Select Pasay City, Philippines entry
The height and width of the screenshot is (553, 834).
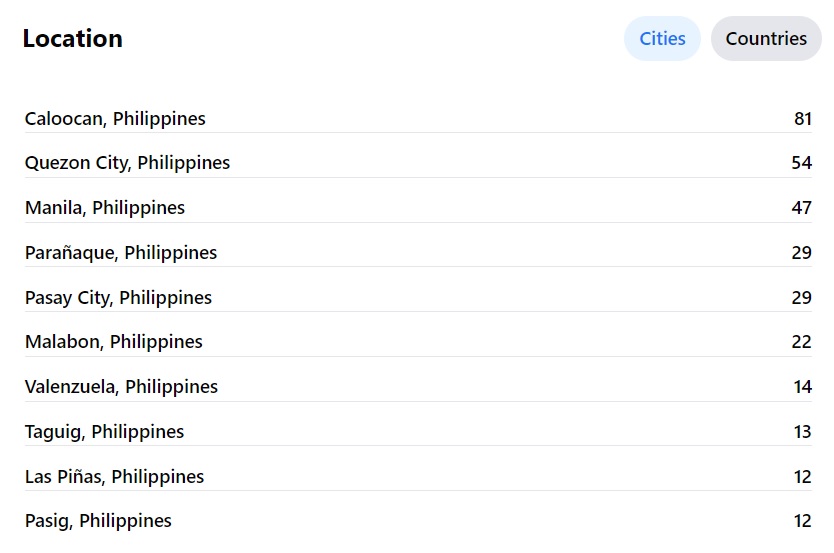pyautogui.click(x=118, y=298)
